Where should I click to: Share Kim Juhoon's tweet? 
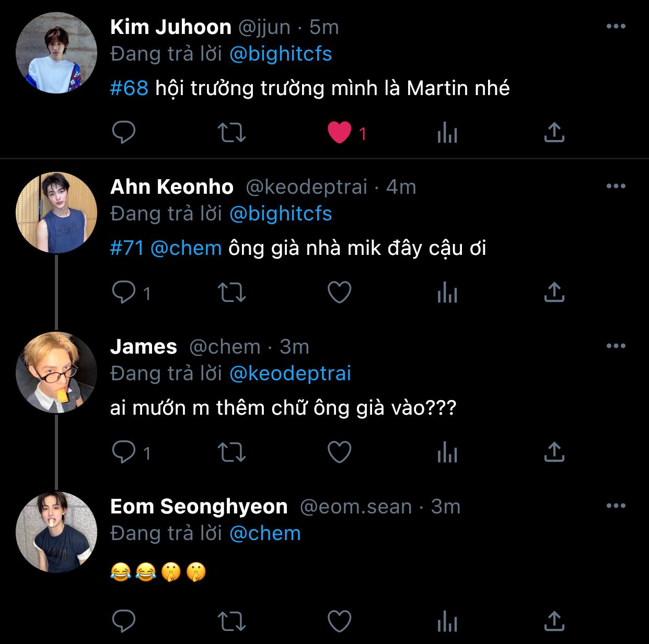click(554, 132)
